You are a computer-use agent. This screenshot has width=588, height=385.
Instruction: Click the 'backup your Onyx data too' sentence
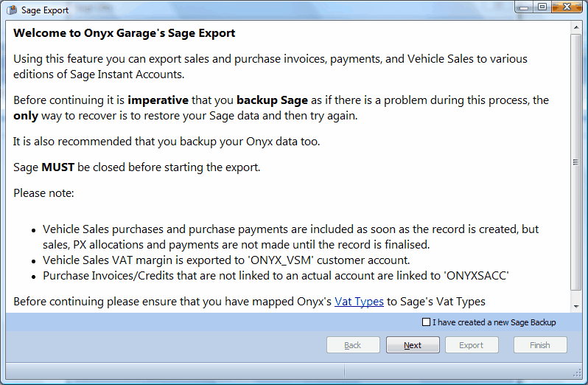pos(167,142)
